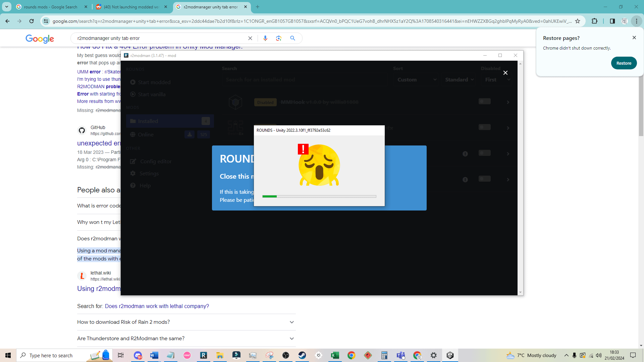Switch to rounds mods Google Search tab
Screen dimensions: 644x362
click(x=50, y=7)
